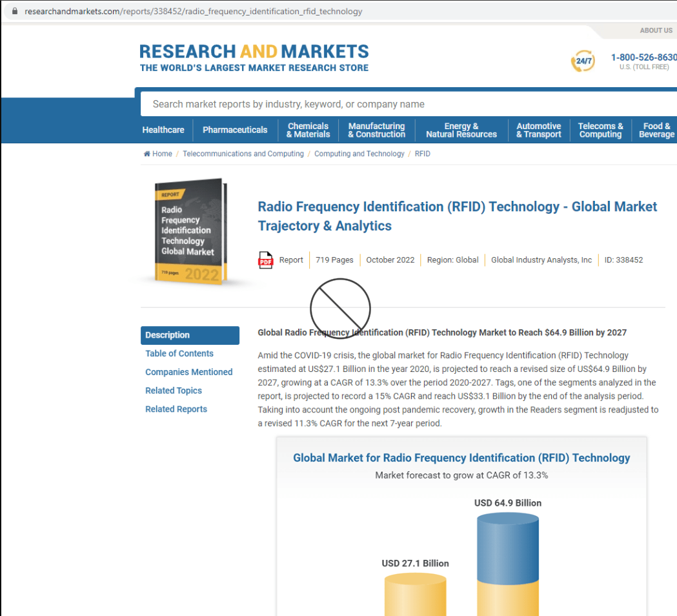Viewport: 677px width, 616px height.
Task: Click the site security padlock icon
Action: tap(14, 12)
